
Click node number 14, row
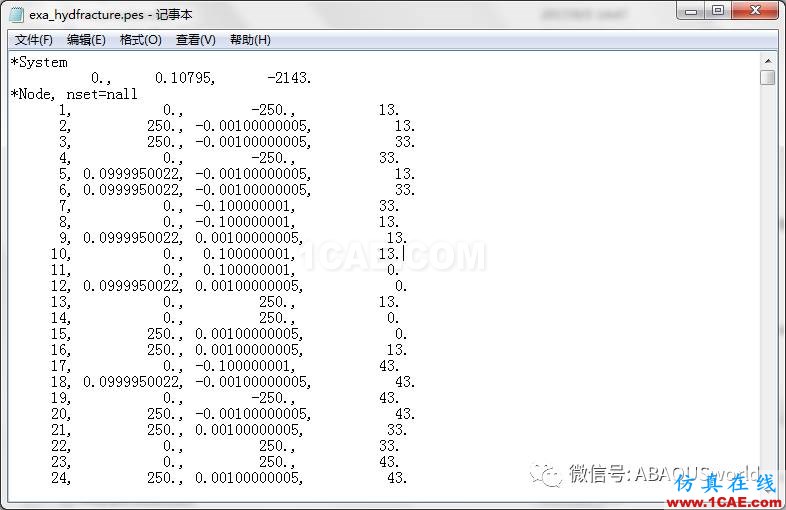[225, 318]
